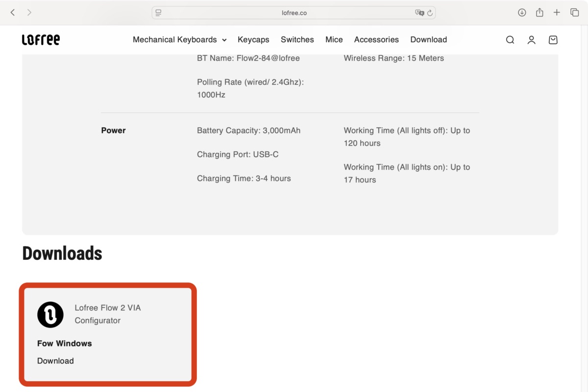The width and height of the screenshot is (588, 392).
Task: Open the Accessories navigation link
Action: click(x=376, y=40)
